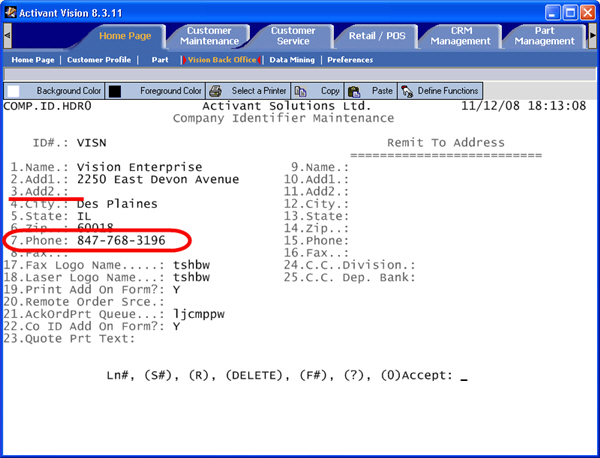Minimize the Activant Vision window
Image resolution: width=600 pixels, height=458 pixels.
pyautogui.click(x=553, y=13)
